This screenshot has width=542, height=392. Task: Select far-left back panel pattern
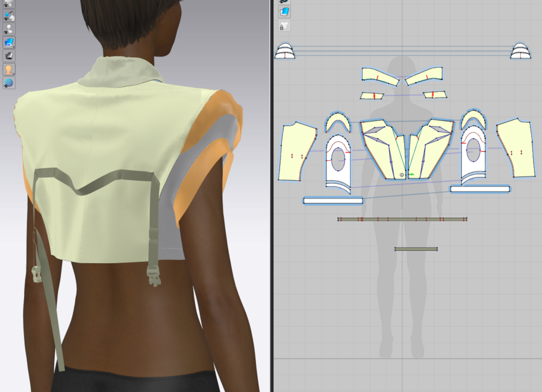click(296, 151)
